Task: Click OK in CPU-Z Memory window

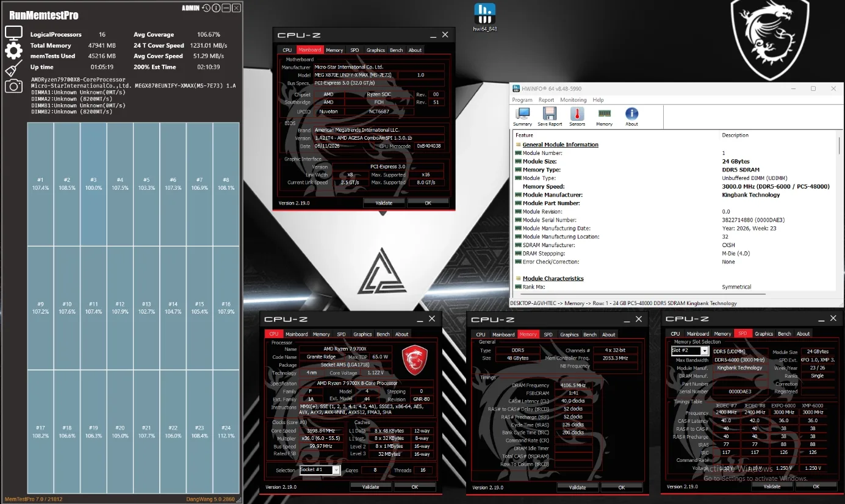Action: coord(622,488)
